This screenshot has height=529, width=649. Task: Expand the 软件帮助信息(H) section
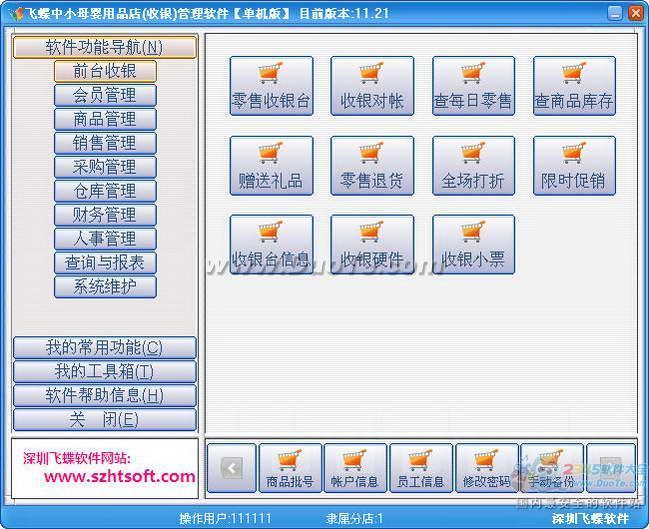click(104, 396)
